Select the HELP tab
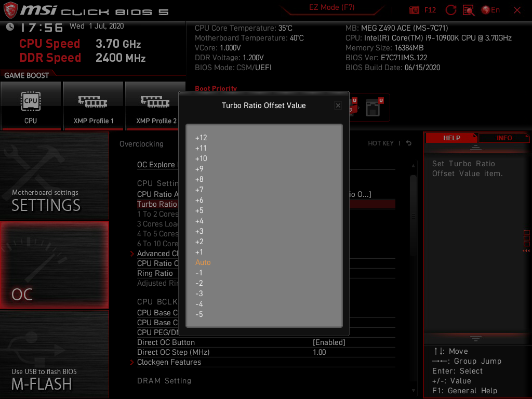The height and width of the screenshot is (399, 532). tap(451, 138)
